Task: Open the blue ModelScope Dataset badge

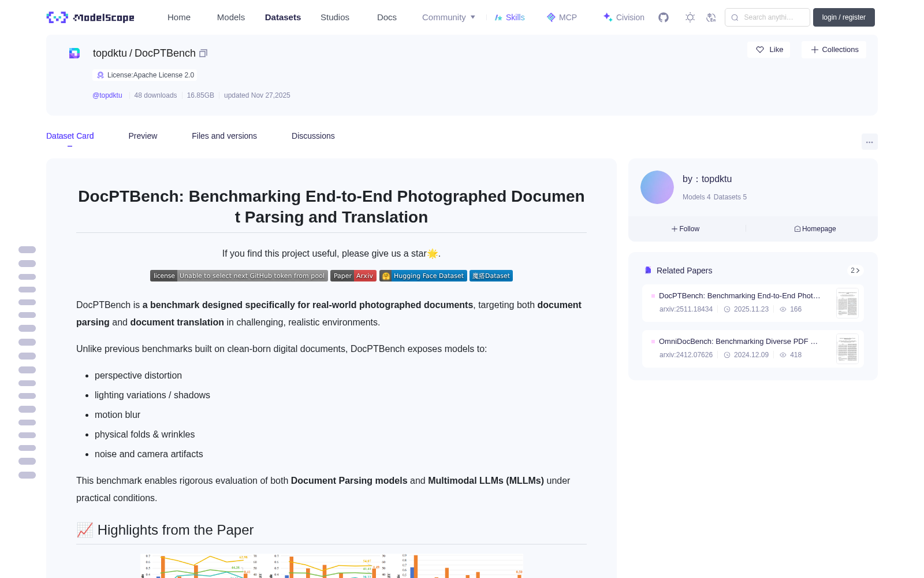Action: coord(491,276)
